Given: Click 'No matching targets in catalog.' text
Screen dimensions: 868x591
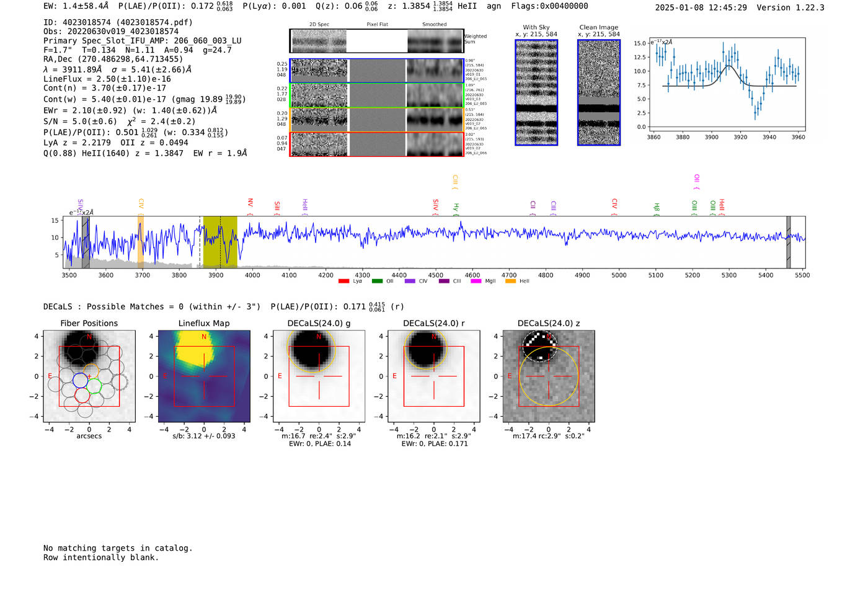Looking at the screenshot, I should 118,548.
